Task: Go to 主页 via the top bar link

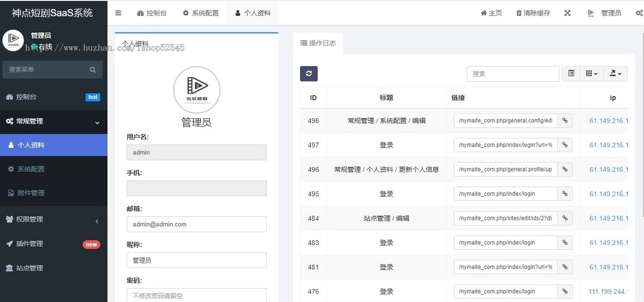Action: pos(491,13)
